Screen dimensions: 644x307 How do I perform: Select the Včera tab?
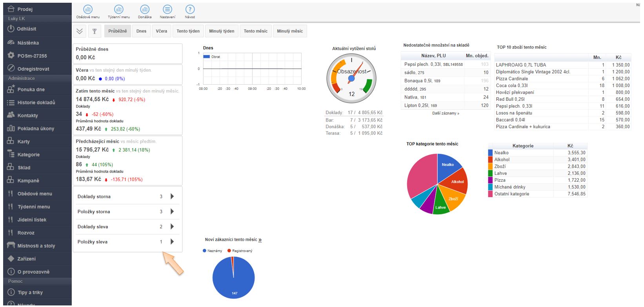click(161, 31)
